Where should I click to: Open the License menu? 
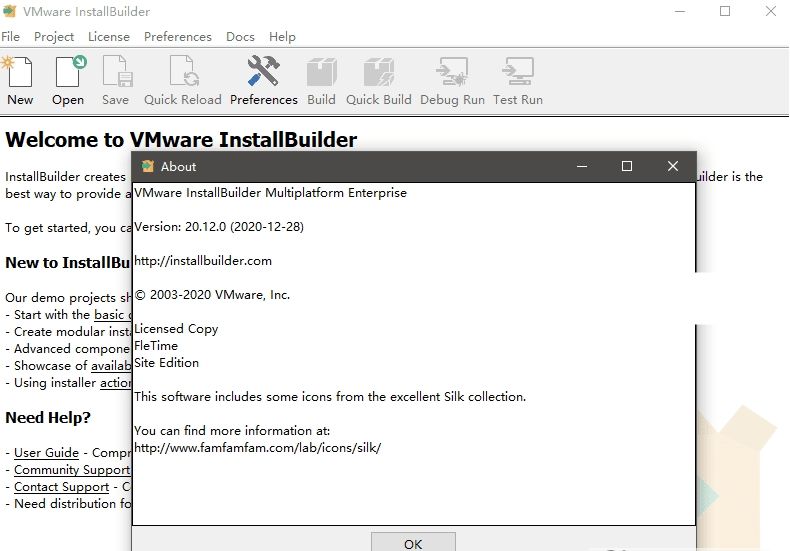[x=109, y=37]
